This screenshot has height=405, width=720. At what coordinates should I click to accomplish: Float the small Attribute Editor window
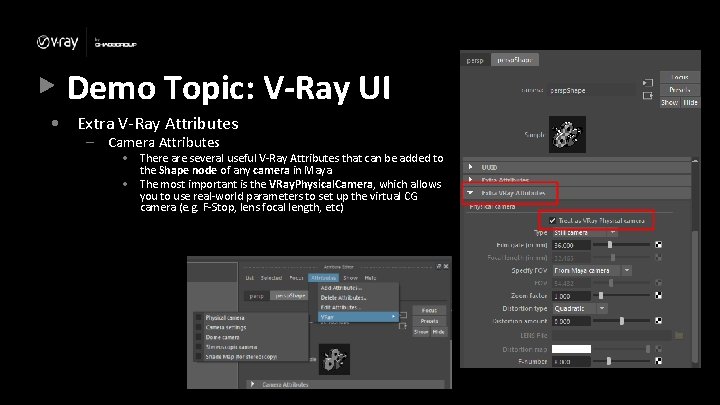pos(439,266)
